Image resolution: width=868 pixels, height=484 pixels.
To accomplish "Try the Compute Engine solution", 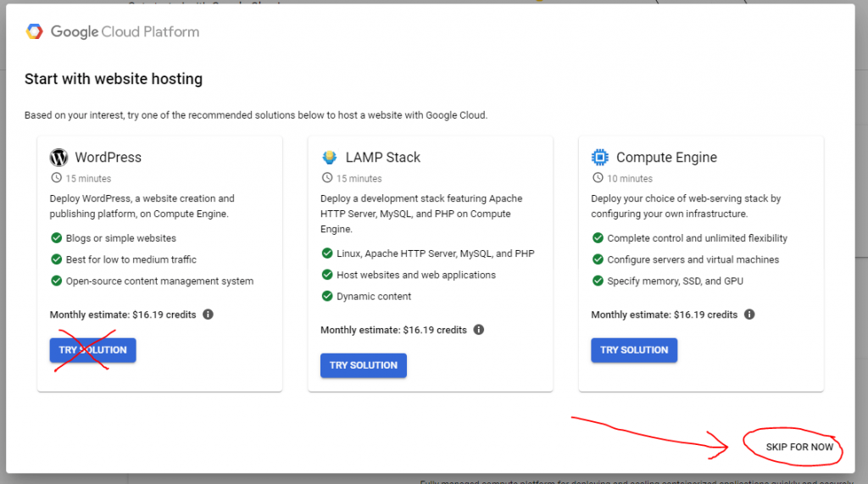I will point(634,350).
